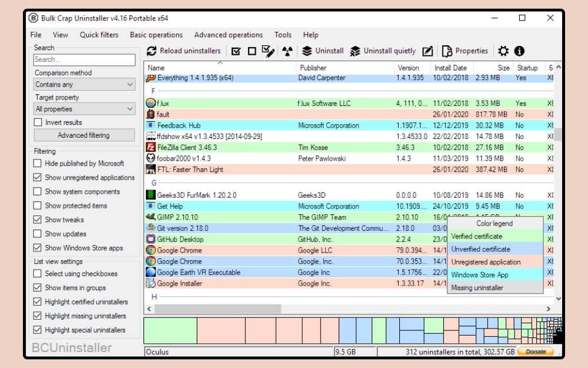The height and width of the screenshot is (368, 588).
Task: Click in the Search text field
Action: point(84,59)
